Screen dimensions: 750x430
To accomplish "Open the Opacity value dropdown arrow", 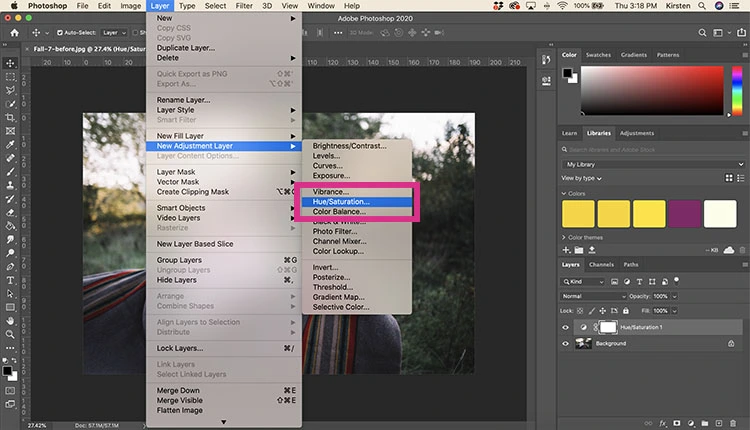I will [674, 296].
